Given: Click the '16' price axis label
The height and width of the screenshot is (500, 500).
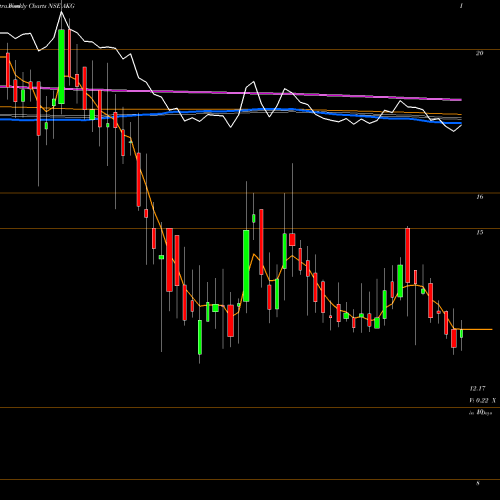Looking at the screenshot, I should [x=479, y=197].
